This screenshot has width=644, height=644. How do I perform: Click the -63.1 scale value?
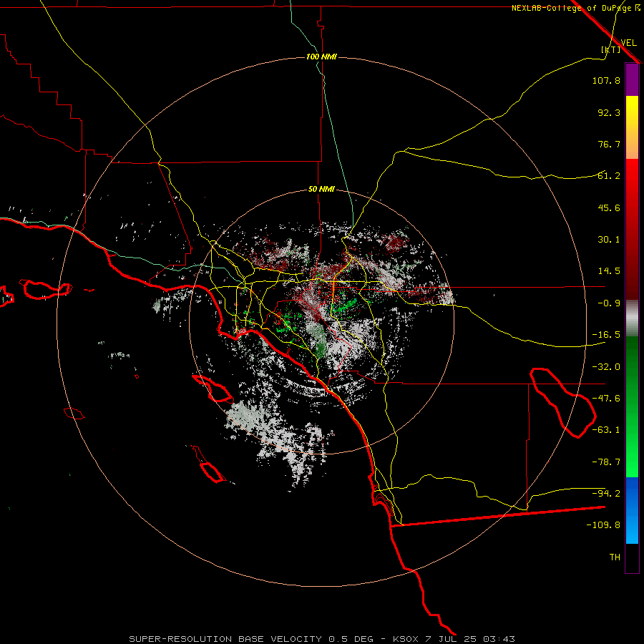(x=606, y=430)
